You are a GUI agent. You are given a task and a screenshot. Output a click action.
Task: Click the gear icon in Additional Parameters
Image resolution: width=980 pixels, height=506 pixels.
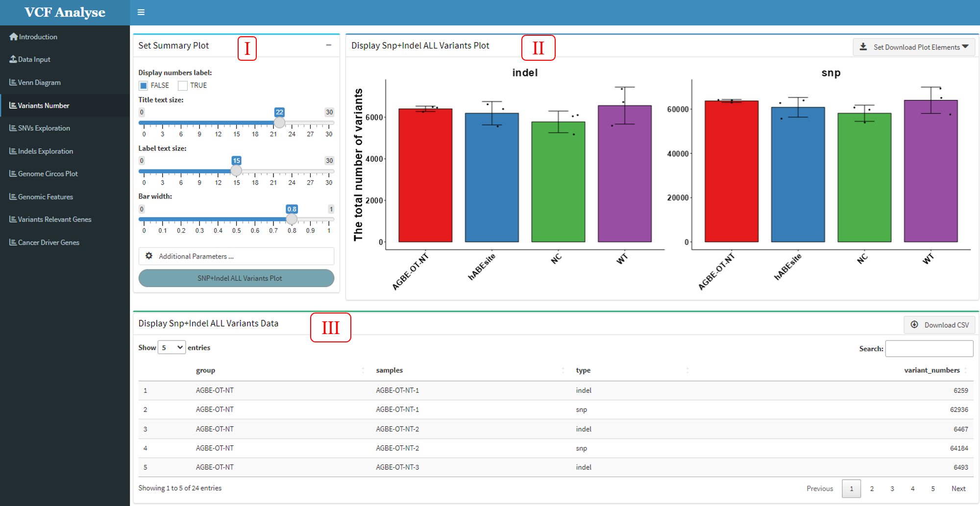149,256
